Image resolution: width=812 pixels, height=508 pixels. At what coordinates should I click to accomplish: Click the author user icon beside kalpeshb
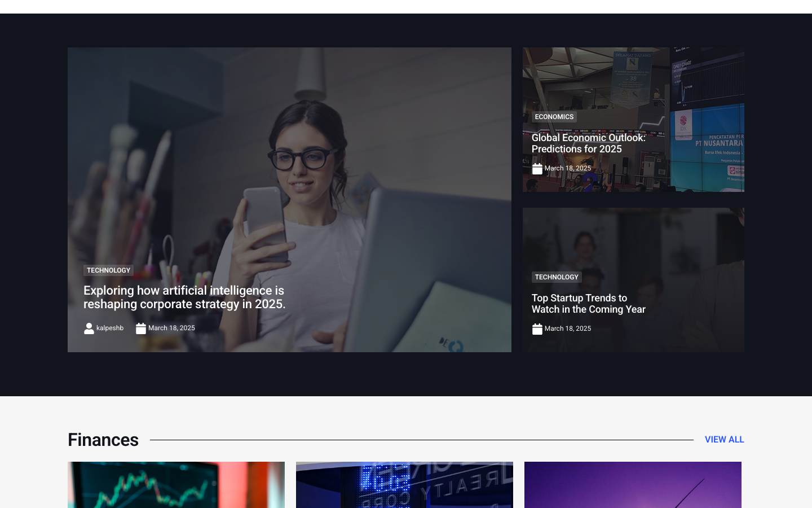89,329
